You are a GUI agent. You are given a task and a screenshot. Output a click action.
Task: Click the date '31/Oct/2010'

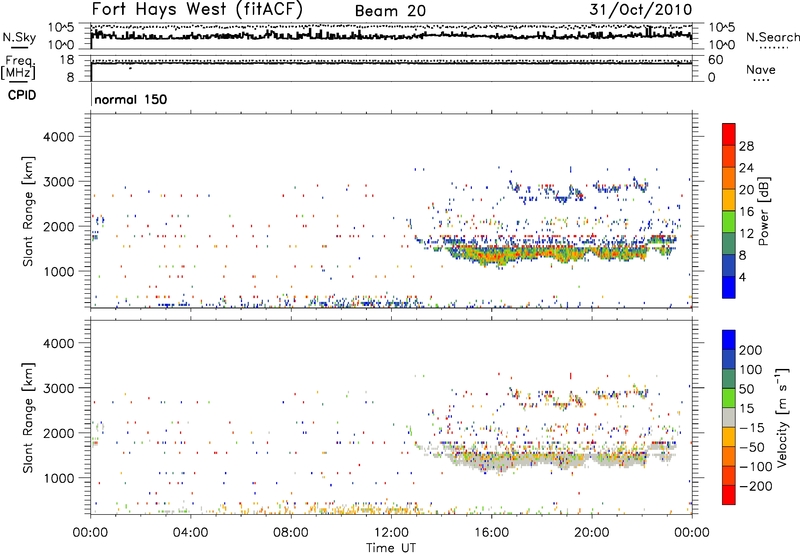tap(641, 9)
